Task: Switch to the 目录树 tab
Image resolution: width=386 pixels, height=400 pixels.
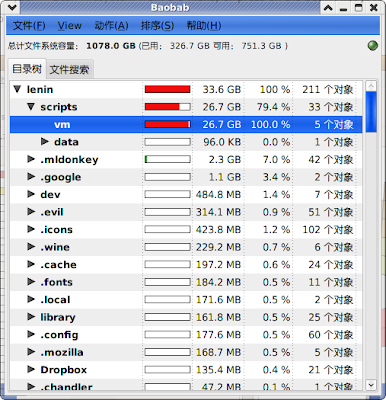Action: 27,69
